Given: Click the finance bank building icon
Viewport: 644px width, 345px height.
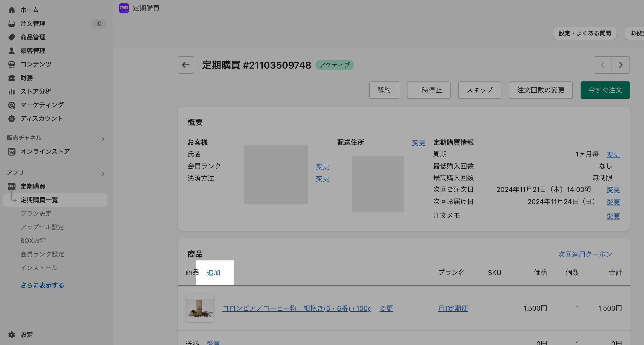Looking at the screenshot, I should click(12, 78).
